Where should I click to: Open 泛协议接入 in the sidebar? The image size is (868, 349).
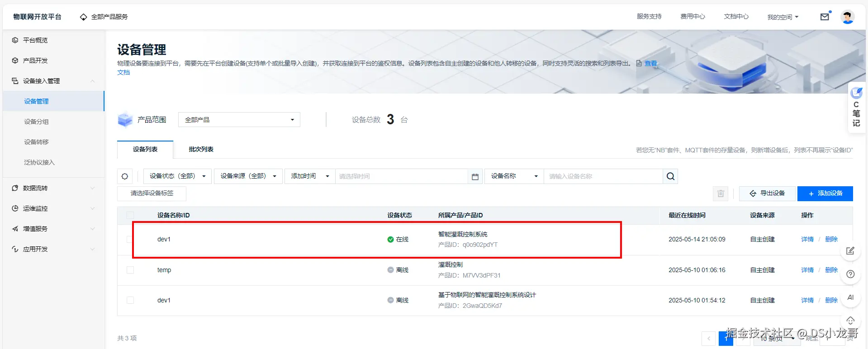coord(39,162)
